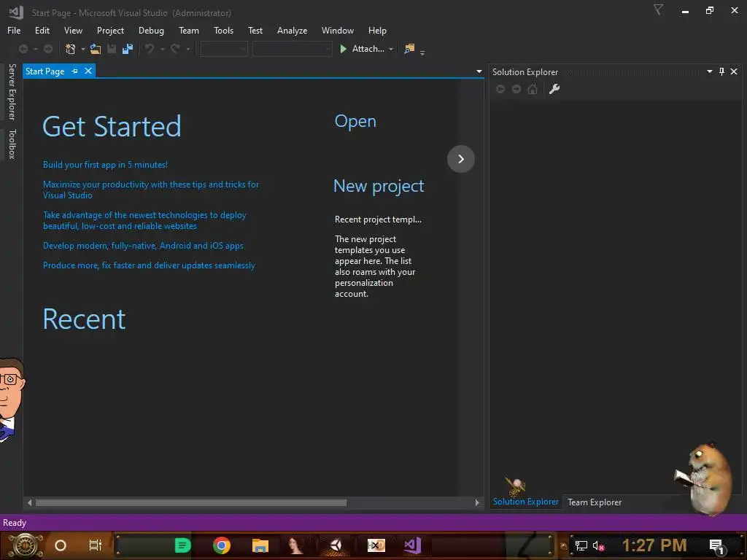
Task: Open the active documents list dropdown
Action: pyautogui.click(x=479, y=71)
